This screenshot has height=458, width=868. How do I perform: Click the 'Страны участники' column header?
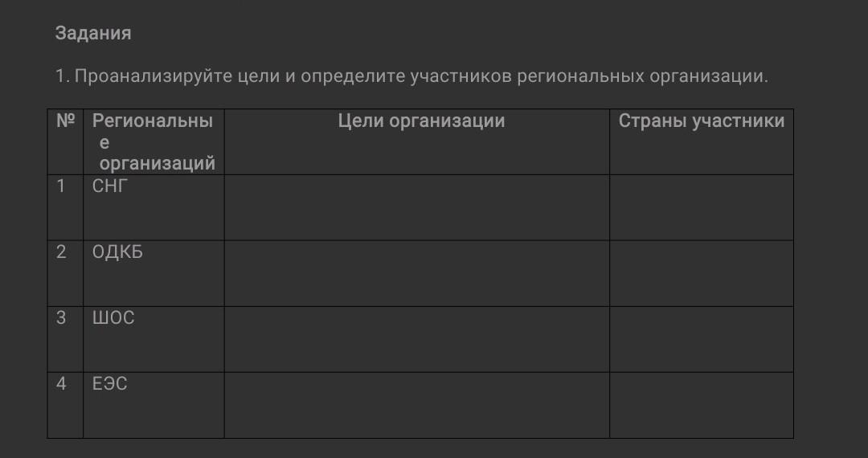point(701,121)
